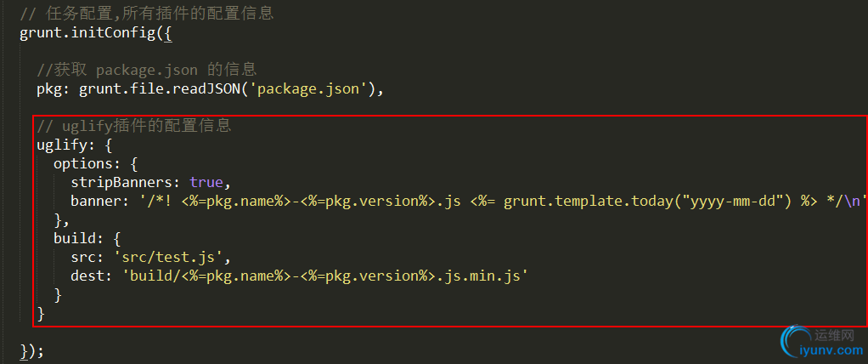Screen dimensions: 868x364
Task: Click the 'src/test.js' string
Action: coord(171,258)
